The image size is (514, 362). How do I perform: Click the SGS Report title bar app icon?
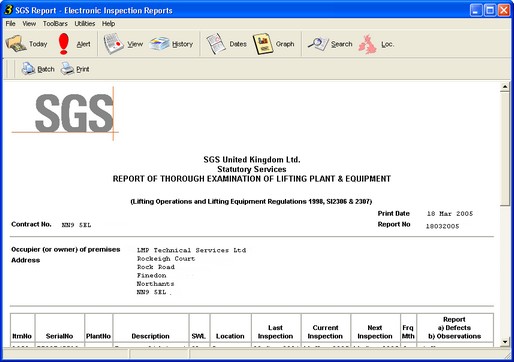tap(8, 10)
